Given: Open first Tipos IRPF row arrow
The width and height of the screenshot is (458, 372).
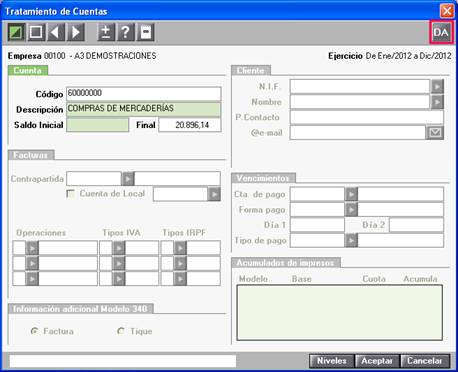Looking at the screenshot, I should pyautogui.click(x=180, y=248).
